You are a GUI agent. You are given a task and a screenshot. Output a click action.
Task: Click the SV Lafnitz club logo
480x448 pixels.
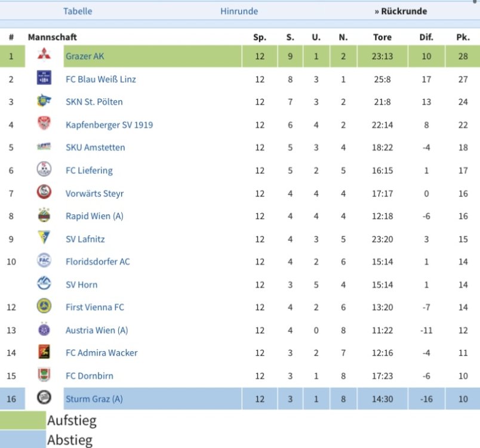pyautogui.click(x=44, y=238)
